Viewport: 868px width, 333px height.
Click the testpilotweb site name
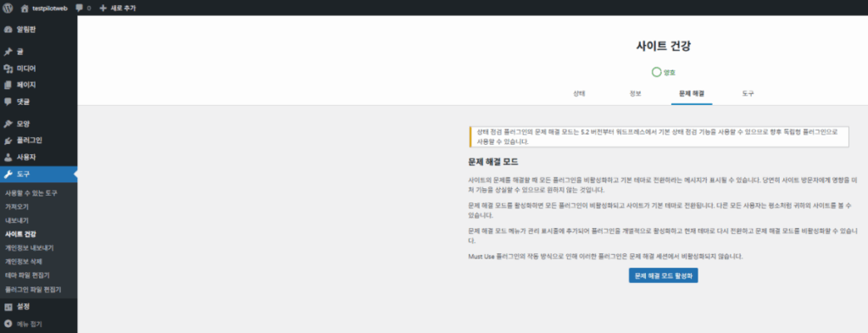pyautogui.click(x=50, y=8)
